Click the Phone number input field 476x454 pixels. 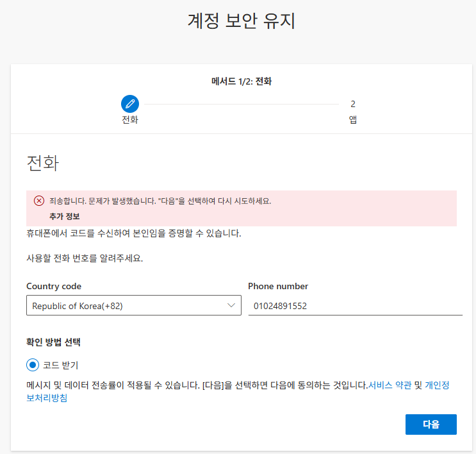pyautogui.click(x=355, y=306)
